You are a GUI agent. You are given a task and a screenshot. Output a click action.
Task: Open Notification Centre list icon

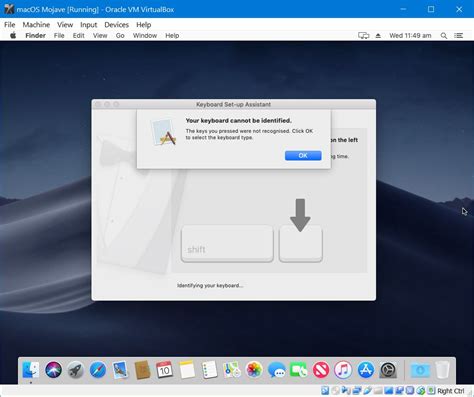tap(459, 35)
